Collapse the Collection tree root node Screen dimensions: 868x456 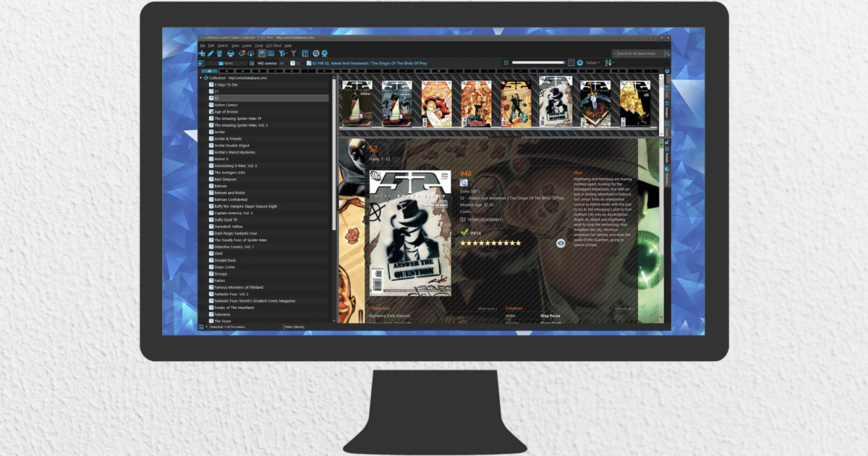click(x=201, y=77)
